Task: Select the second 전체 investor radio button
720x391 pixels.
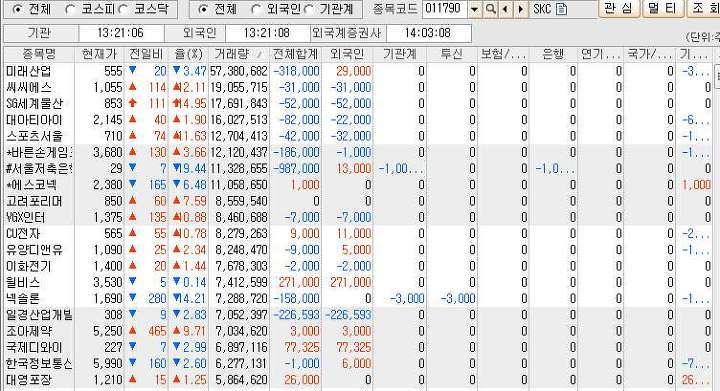Action: pos(202,9)
